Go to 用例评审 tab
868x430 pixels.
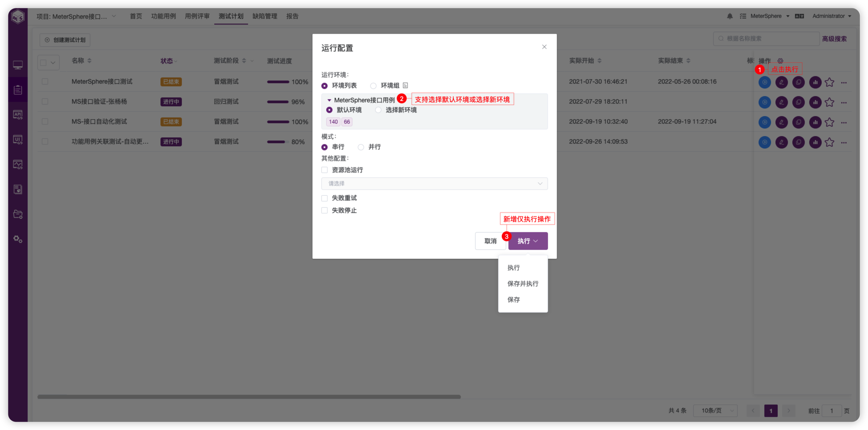[x=197, y=16]
